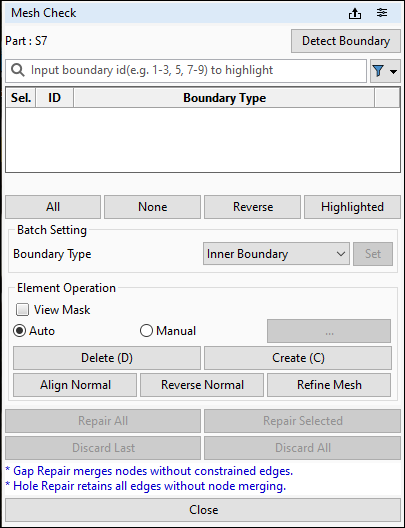The image size is (405, 528).
Task: Enable the View Mask checkbox
Action: [23, 309]
